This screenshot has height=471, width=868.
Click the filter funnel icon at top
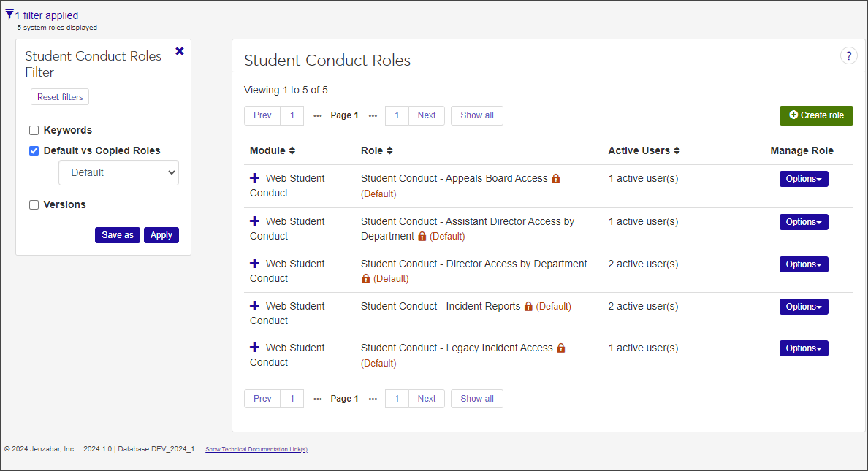pos(9,15)
